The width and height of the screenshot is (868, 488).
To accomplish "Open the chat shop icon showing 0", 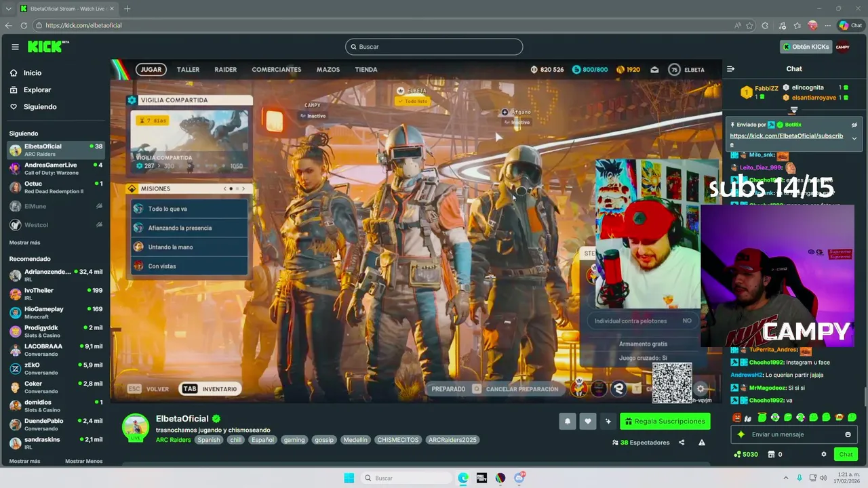I will click(771, 454).
